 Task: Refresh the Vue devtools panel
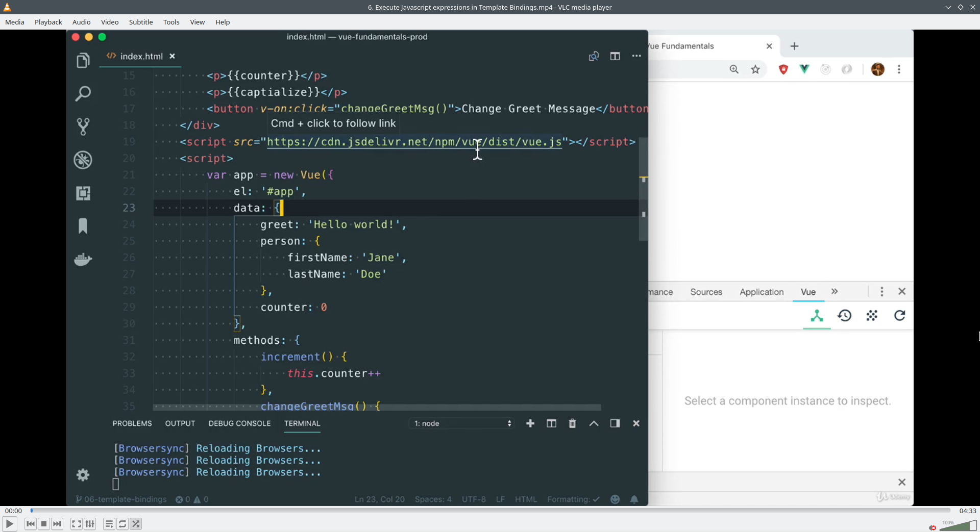[x=899, y=316]
